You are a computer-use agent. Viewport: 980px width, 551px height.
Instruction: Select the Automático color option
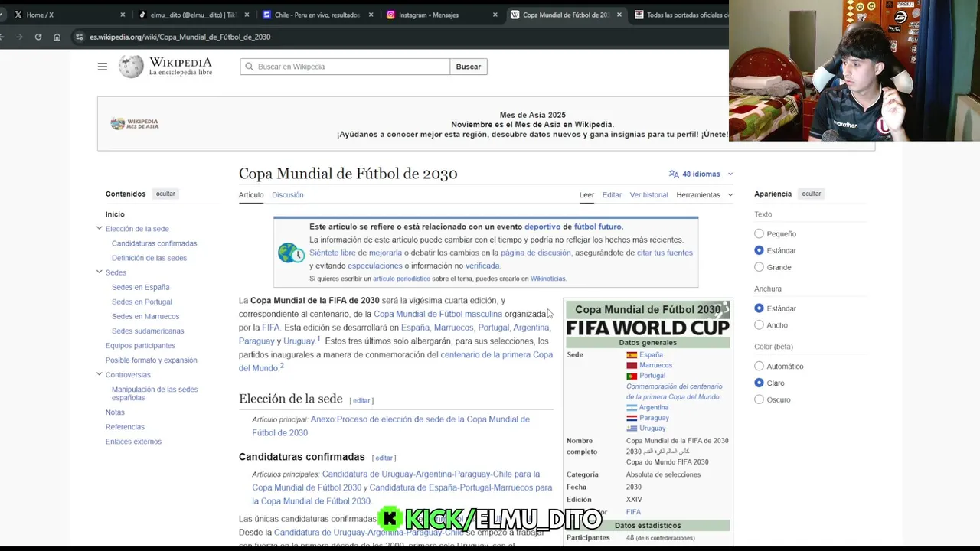(x=759, y=367)
